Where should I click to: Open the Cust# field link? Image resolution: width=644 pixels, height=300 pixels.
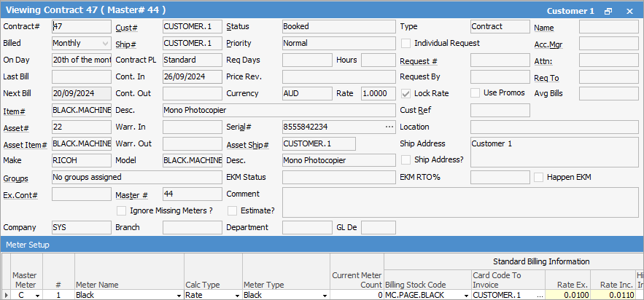127,27
